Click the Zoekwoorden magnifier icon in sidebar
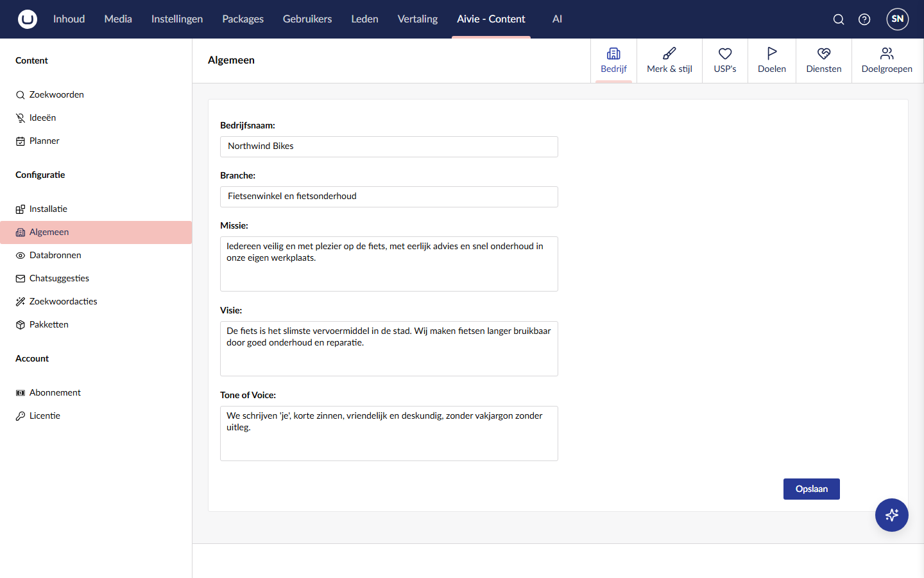Viewport: 924px width, 578px height. (21, 95)
